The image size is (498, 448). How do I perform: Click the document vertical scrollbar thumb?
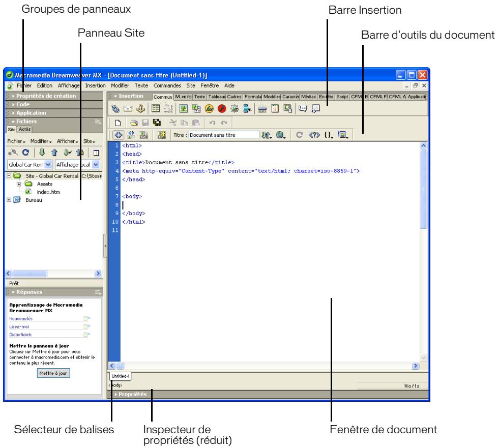423,189
